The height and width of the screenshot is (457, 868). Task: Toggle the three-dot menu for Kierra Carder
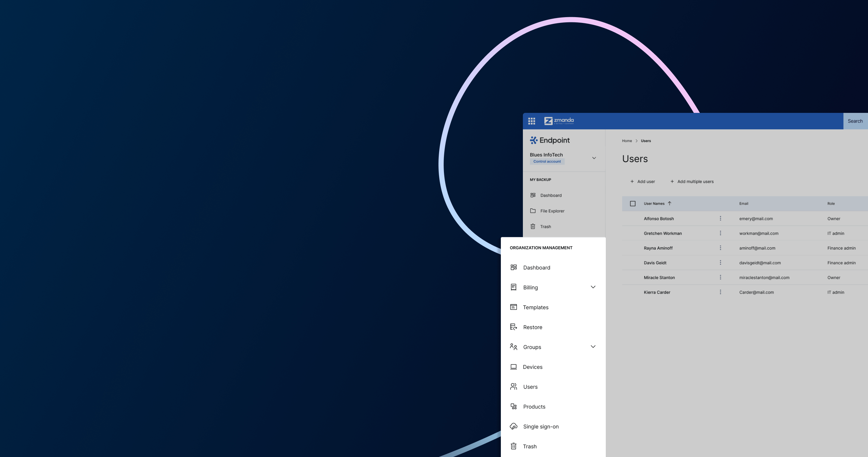pyautogui.click(x=720, y=292)
